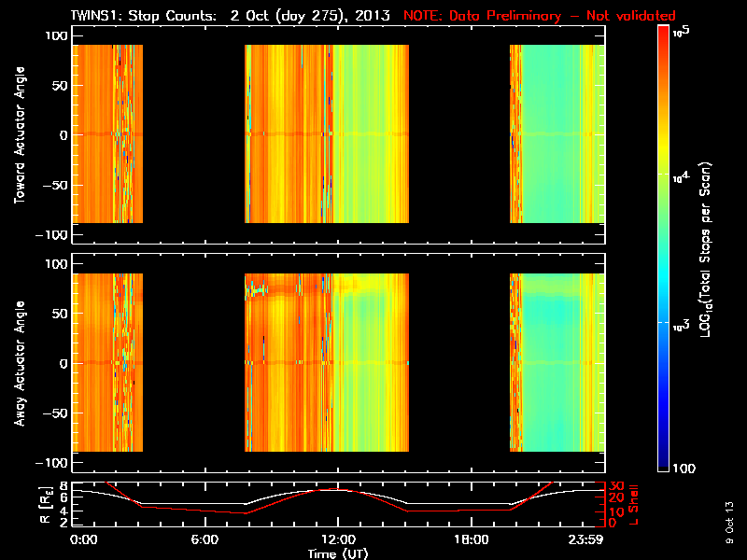747x560 pixels.
Task: Click the middle data block in Toward panel
Action: point(327,134)
